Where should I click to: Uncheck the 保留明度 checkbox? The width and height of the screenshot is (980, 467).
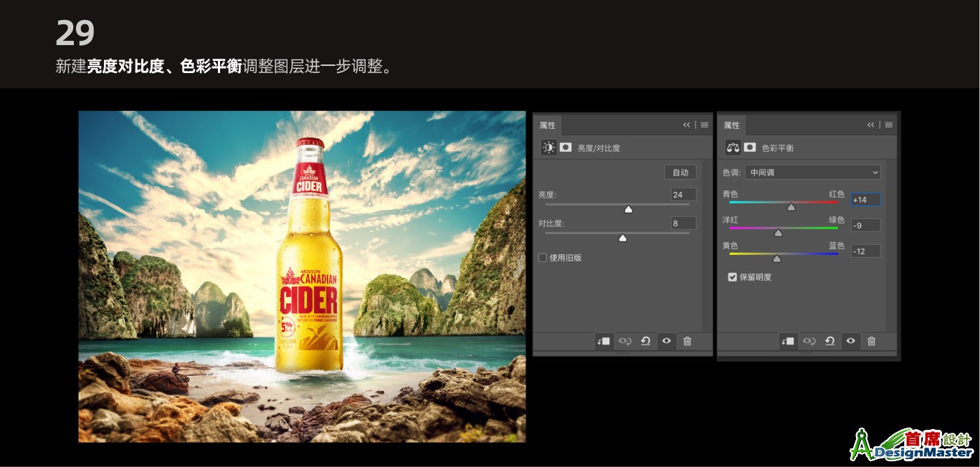[733, 277]
